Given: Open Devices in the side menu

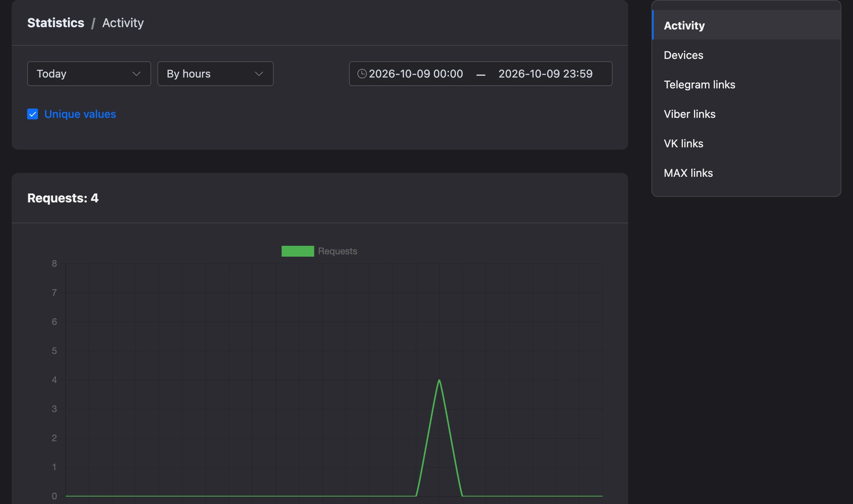Looking at the screenshot, I should tap(746, 55).
